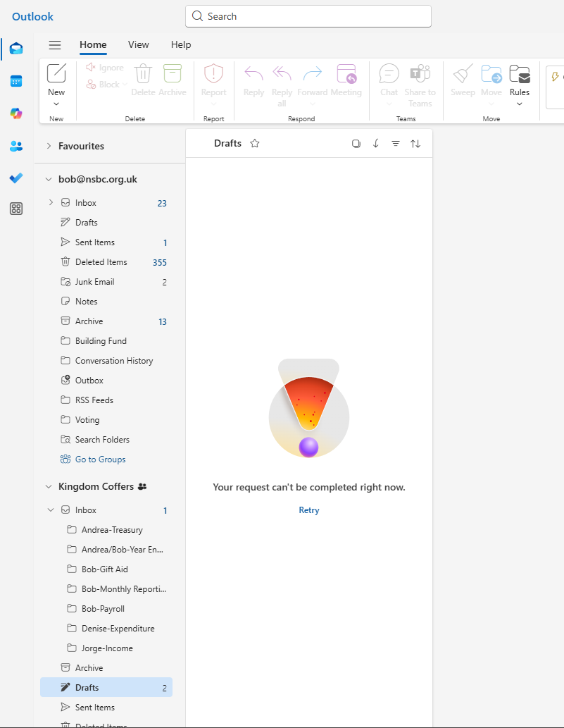This screenshot has height=728, width=564.
Task: Open the Mail app in sidebar
Action: (16, 49)
